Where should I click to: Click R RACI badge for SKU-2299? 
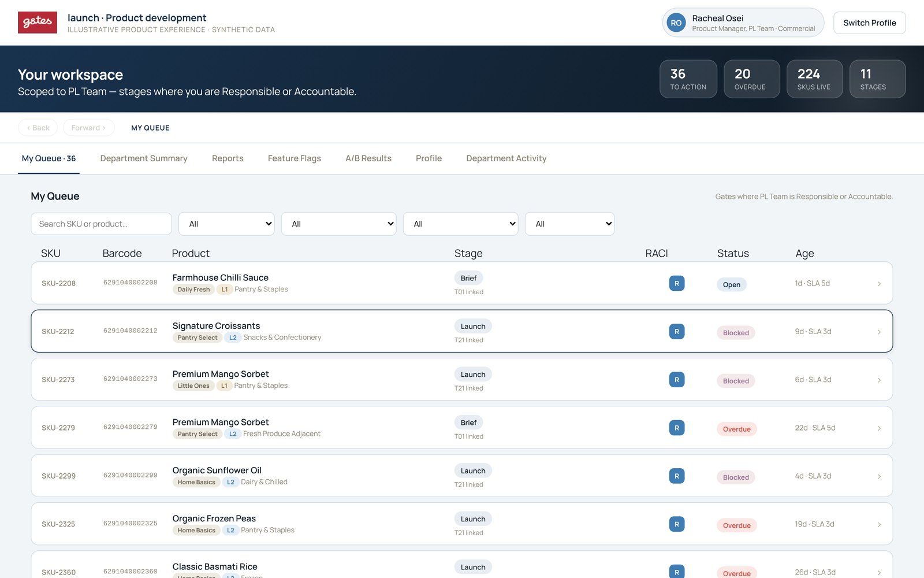pos(677,476)
